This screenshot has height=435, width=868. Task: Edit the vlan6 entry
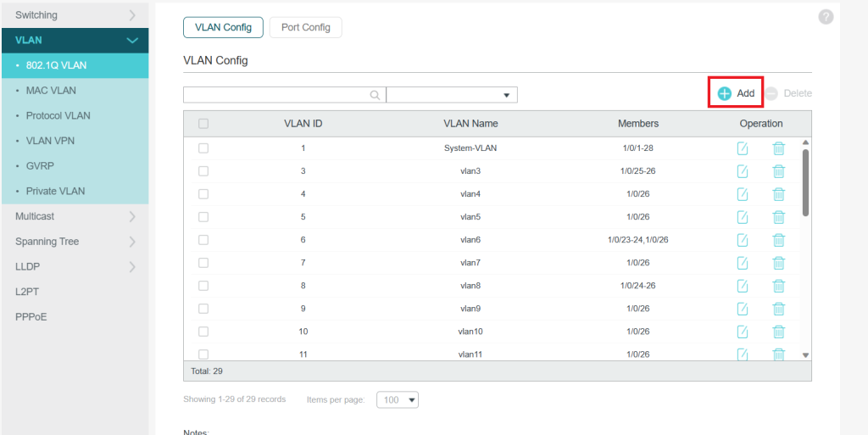[743, 240]
